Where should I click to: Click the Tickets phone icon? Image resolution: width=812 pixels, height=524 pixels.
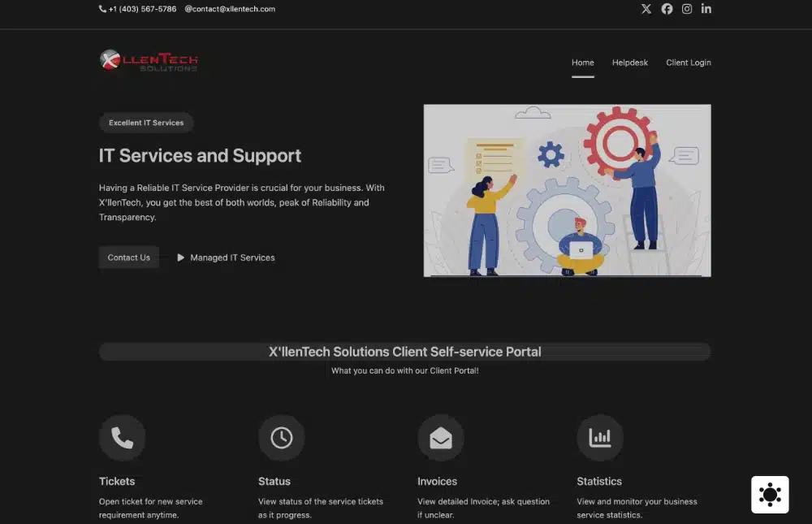point(122,438)
